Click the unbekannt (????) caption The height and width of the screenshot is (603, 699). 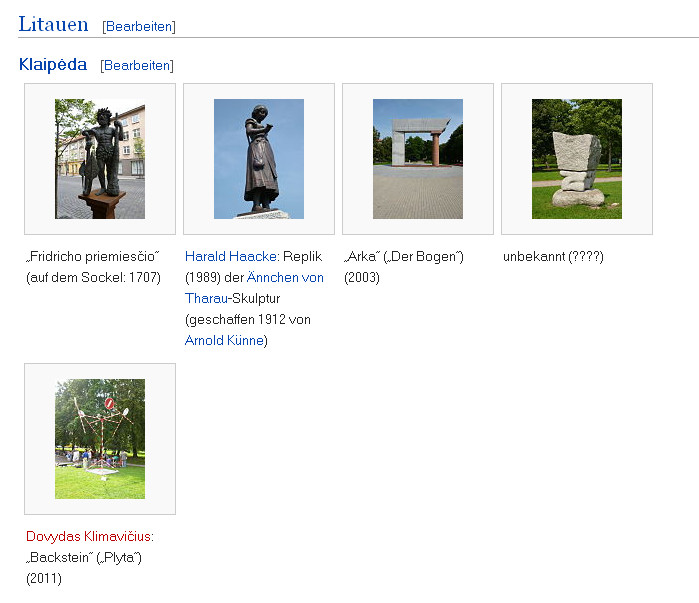pyautogui.click(x=553, y=257)
